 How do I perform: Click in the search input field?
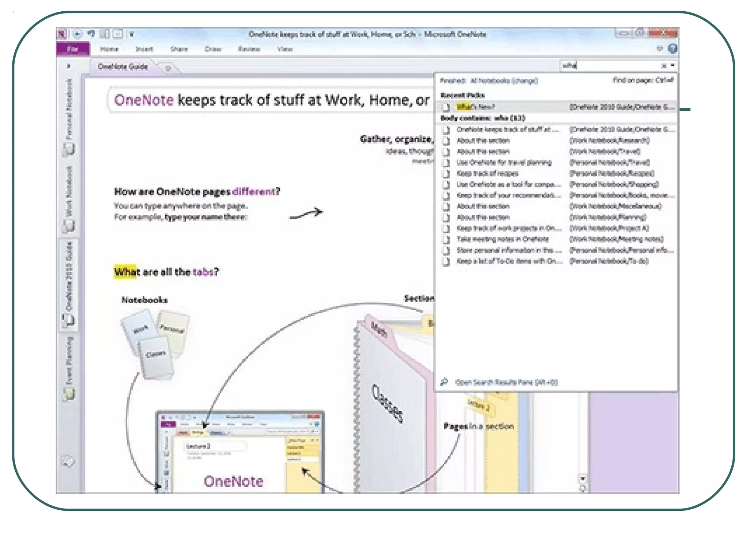tap(613, 66)
